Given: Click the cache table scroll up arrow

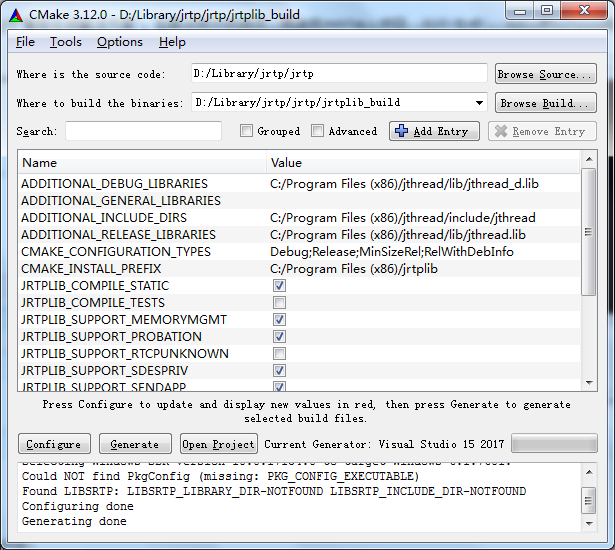Looking at the screenshot, I should point(589,159).
